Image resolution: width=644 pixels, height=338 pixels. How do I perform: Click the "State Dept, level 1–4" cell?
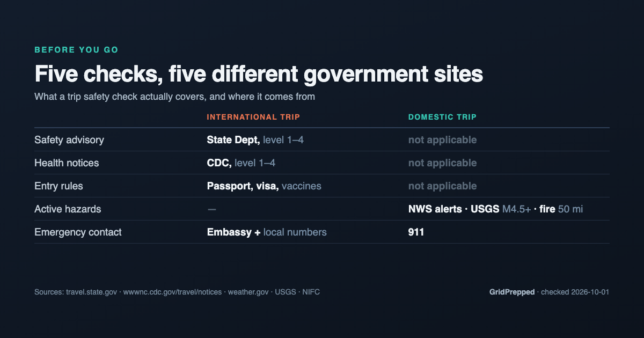[256, 140]
